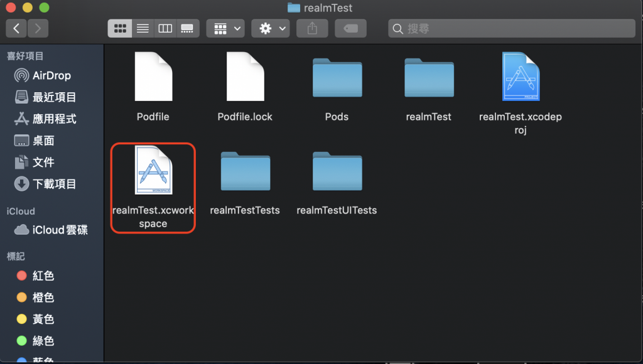This screenshot has width=643, height=364.
Task: Open the gear action menu
Action: 271,28
